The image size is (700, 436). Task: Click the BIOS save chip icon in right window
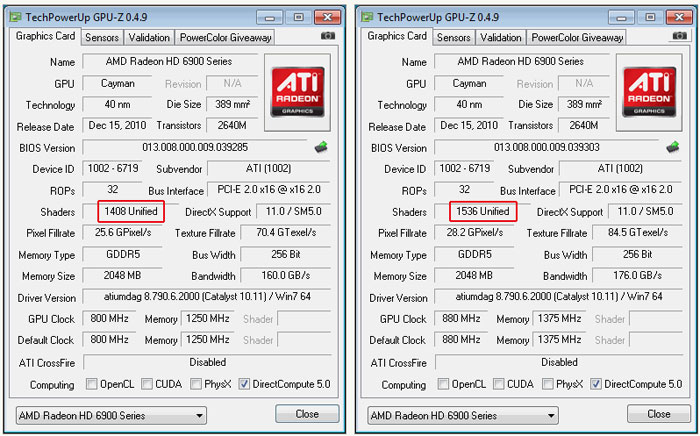click(673, 147)
